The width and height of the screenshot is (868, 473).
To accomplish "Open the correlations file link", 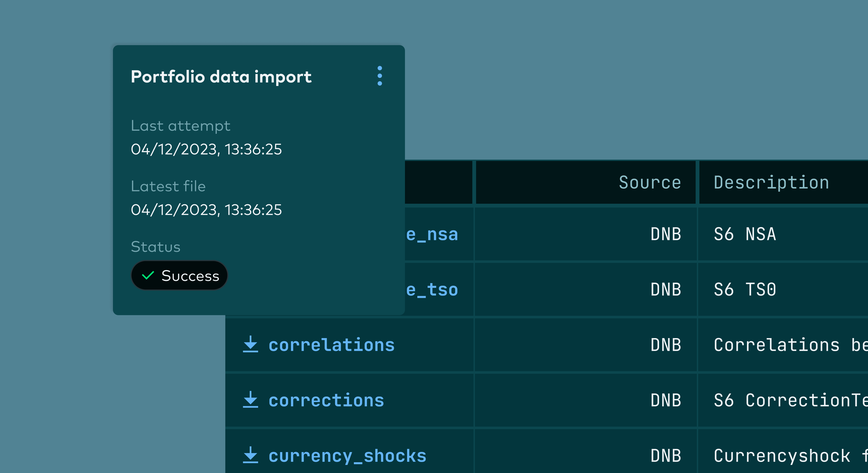I will pyautogui.click(x=331, y=345).
